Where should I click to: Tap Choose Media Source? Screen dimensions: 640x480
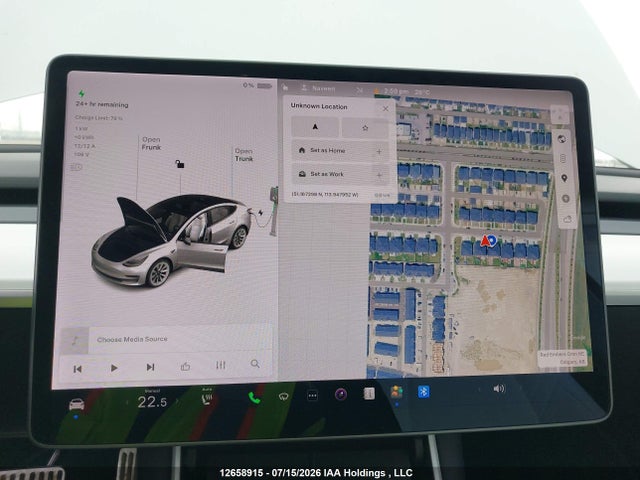(x=132, y=339)
